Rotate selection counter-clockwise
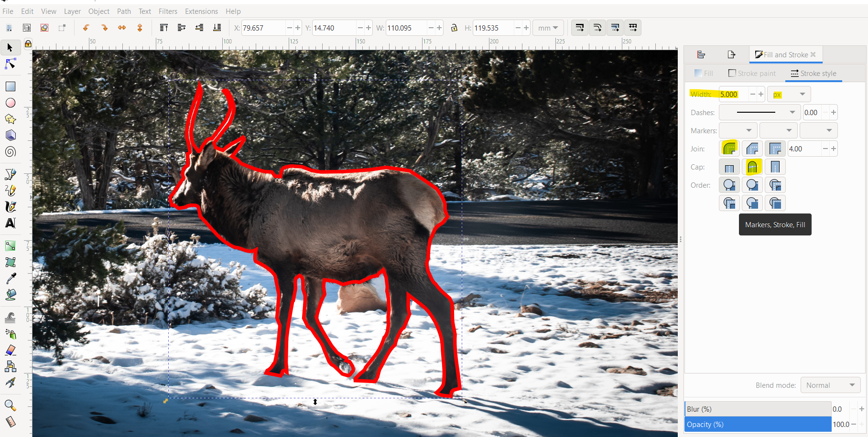Screen dimensions: 868x437 pyautogui.click(x=86, y=28)
